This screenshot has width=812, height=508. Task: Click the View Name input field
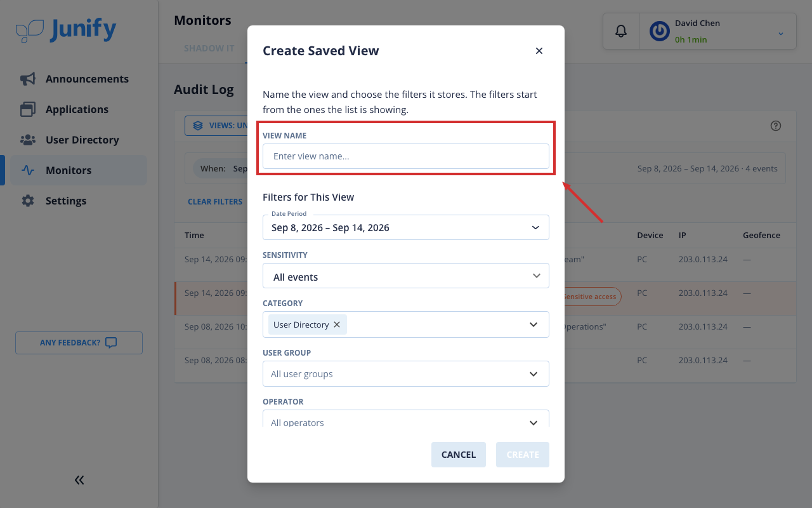coord(406,156)
